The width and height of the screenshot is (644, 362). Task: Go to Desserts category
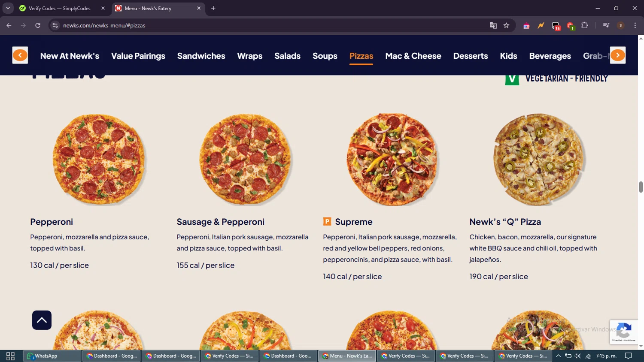coord(471,56)
